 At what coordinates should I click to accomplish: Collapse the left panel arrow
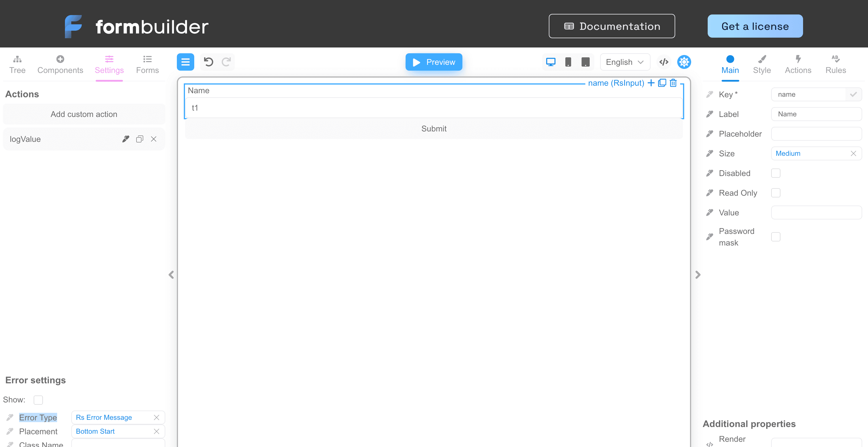point(171,275)
